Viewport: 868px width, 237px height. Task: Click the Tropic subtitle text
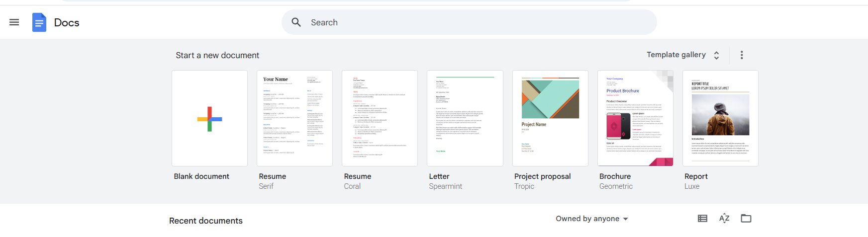[x=524, y=186]
